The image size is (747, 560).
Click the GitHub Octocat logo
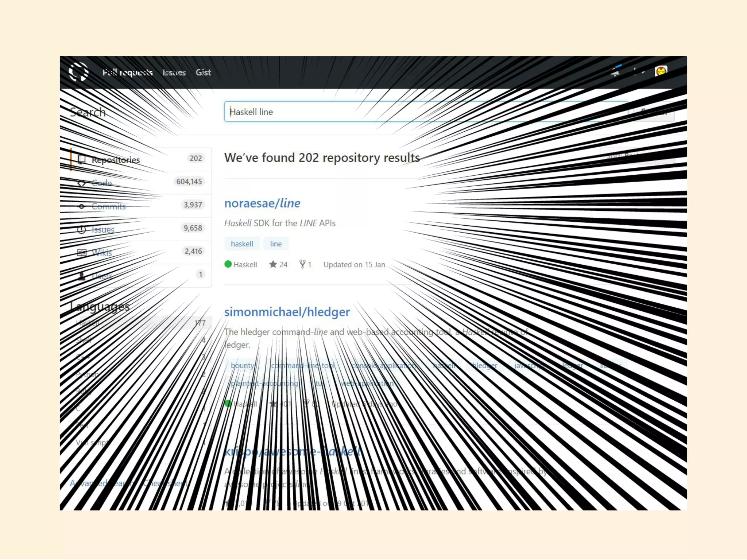pyautogui.click(x=78, y=72)
